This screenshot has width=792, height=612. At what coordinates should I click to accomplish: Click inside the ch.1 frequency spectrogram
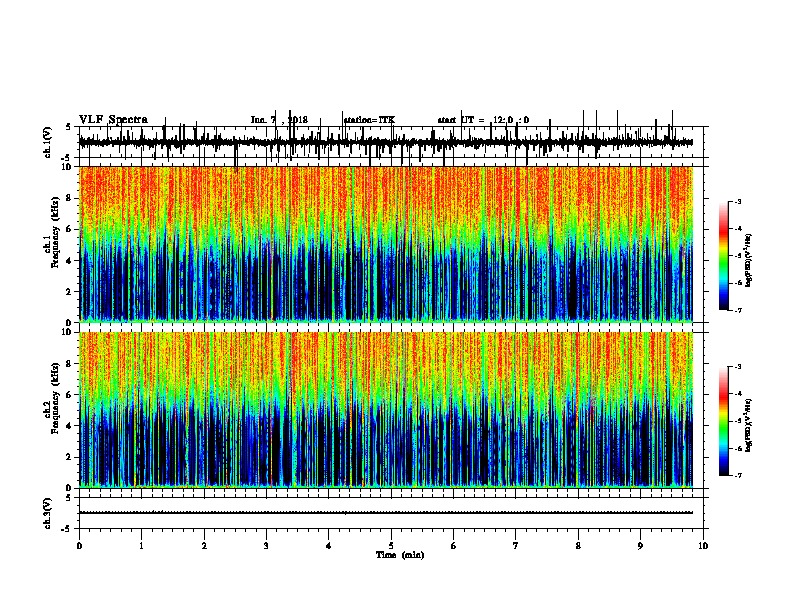click(385, 244)
